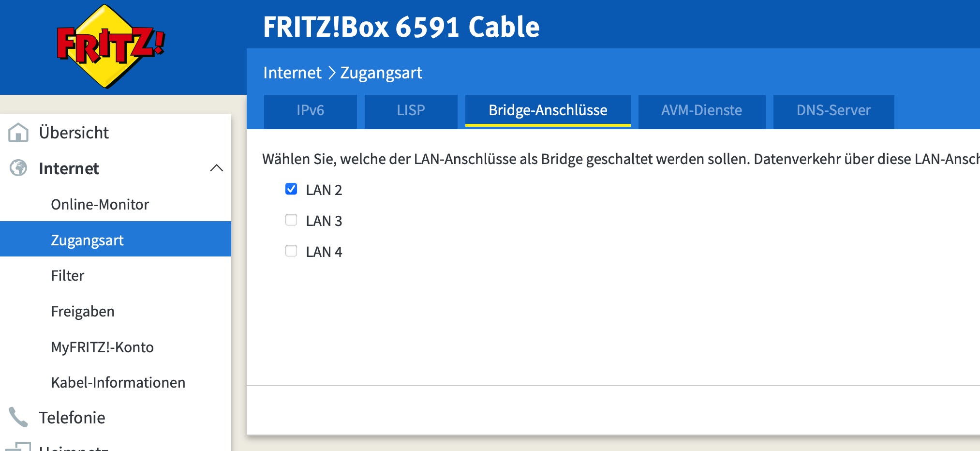
Task: Select the Bridge-Anschlüsse tab
Action: pyautogui.click(x=548, y=111)
